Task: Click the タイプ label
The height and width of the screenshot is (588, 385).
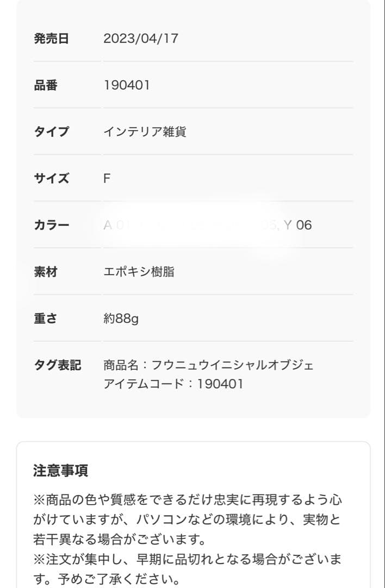Action: tap(51, 132)
